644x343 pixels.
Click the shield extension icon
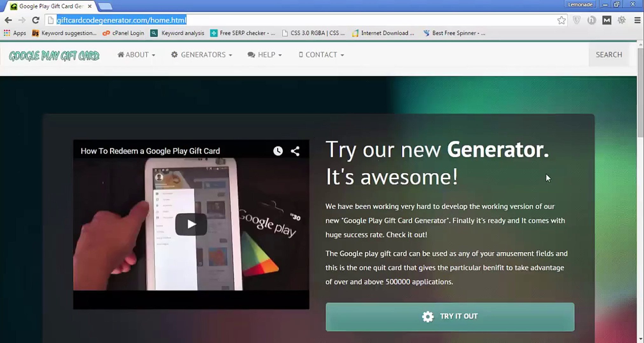(576, 20)
